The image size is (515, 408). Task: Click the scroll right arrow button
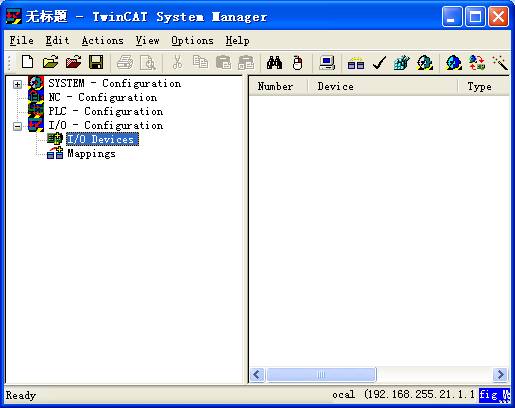pos(500,374)
